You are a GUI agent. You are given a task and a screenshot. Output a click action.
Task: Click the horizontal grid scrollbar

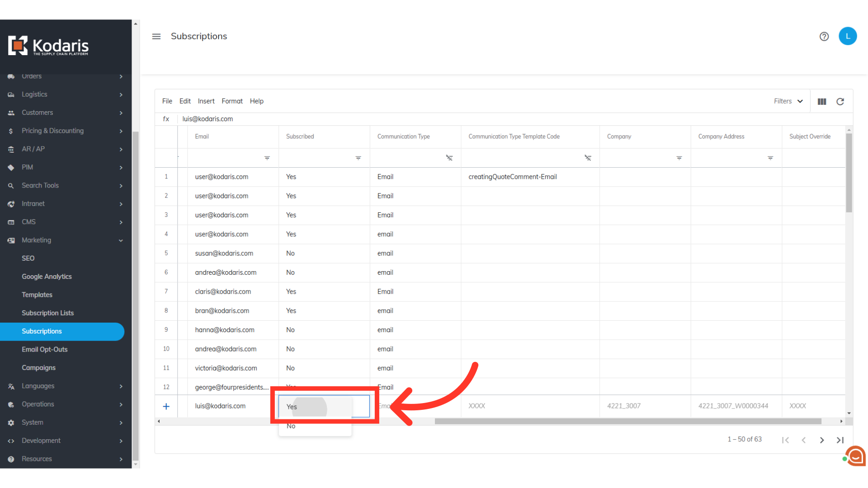(x=627, y=421)
